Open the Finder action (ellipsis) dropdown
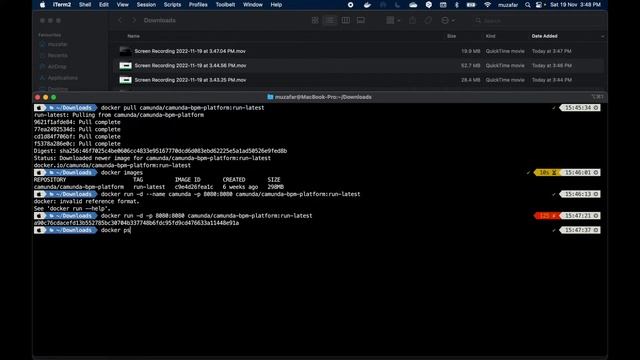Viewport: 640px width, 360px height. [448, 20]
